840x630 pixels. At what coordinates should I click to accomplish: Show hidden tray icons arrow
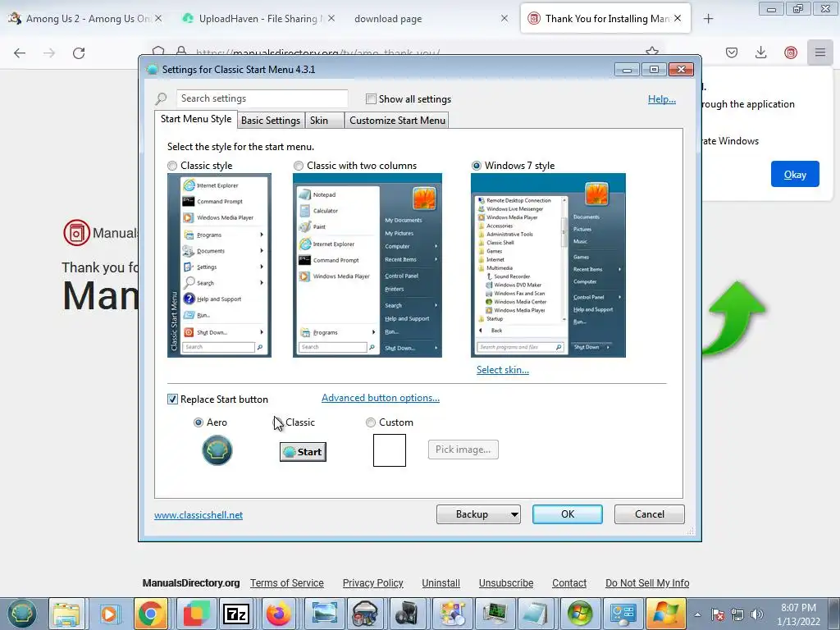(697, 614)
